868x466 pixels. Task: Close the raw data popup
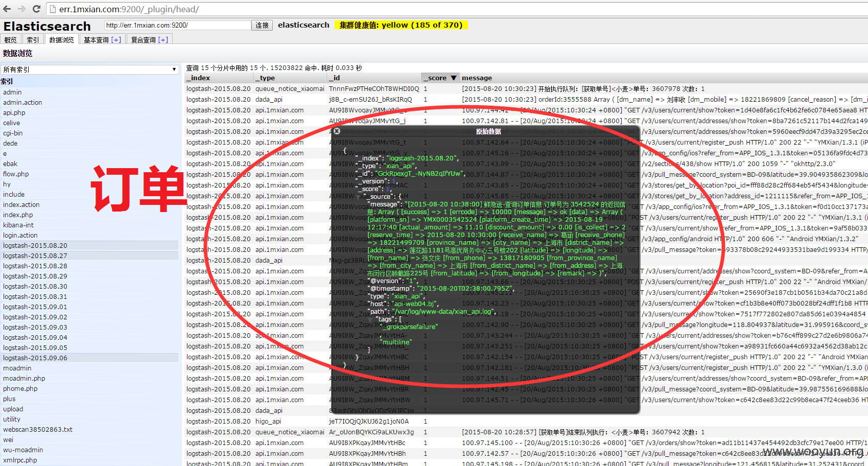(337, 131)
